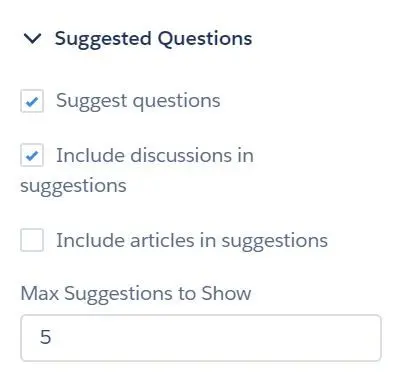Image resolution: width=399 pixels, height=379 pixels.
Task: Click the Include discussions in label text
Action: (155, 156)
